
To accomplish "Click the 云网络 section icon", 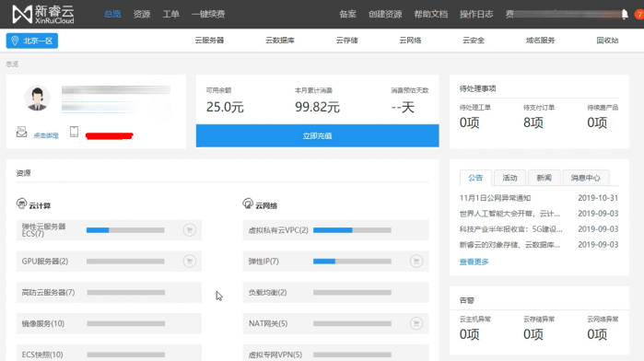I will (248, 204).
